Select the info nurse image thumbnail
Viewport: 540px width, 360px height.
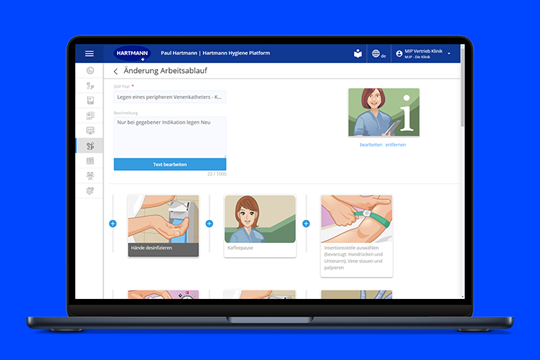pyautogui.click(x=384, y=112)
